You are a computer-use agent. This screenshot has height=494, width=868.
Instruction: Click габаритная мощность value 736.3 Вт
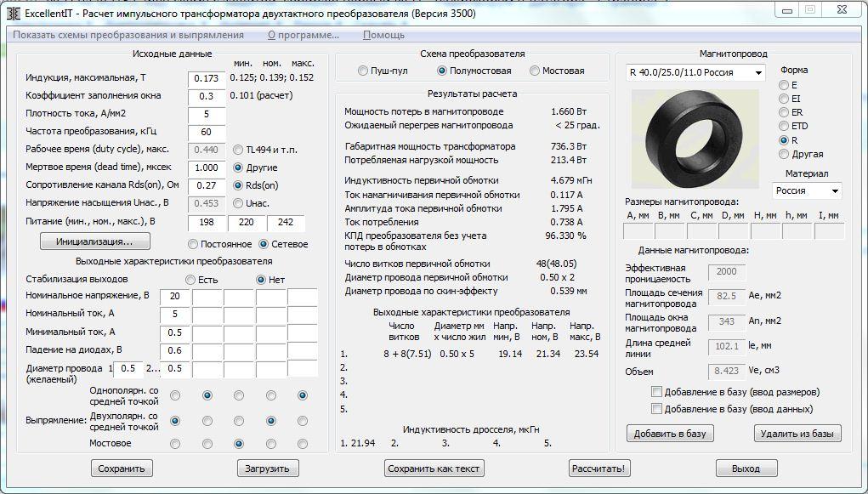[x=569, y=147]
